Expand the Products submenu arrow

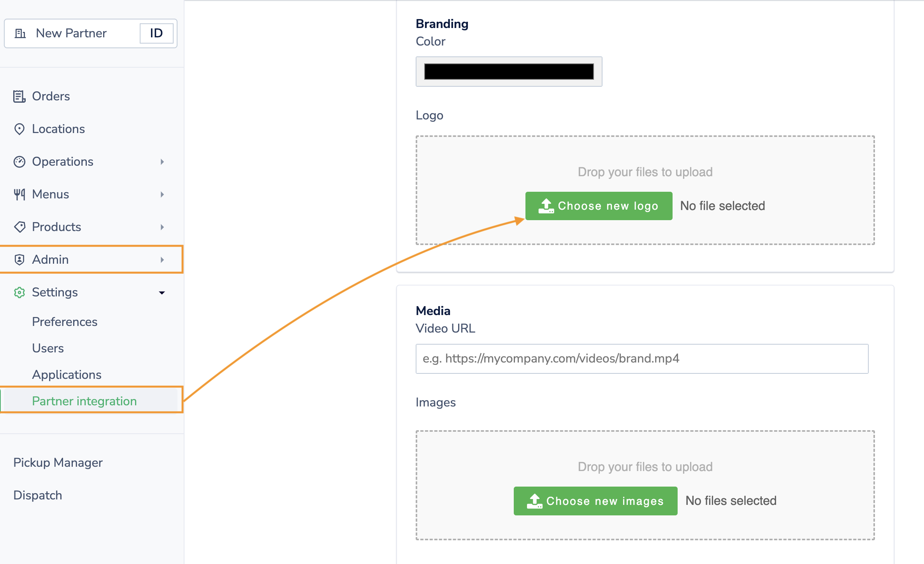[162, 227]
